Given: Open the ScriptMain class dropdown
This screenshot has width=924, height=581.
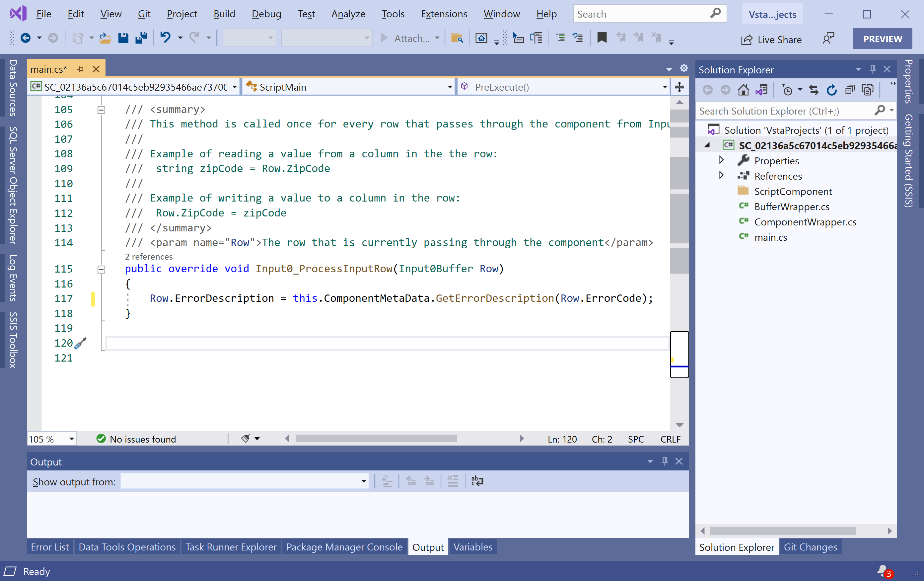Looking at the screenshot, I should pos(450,87).
